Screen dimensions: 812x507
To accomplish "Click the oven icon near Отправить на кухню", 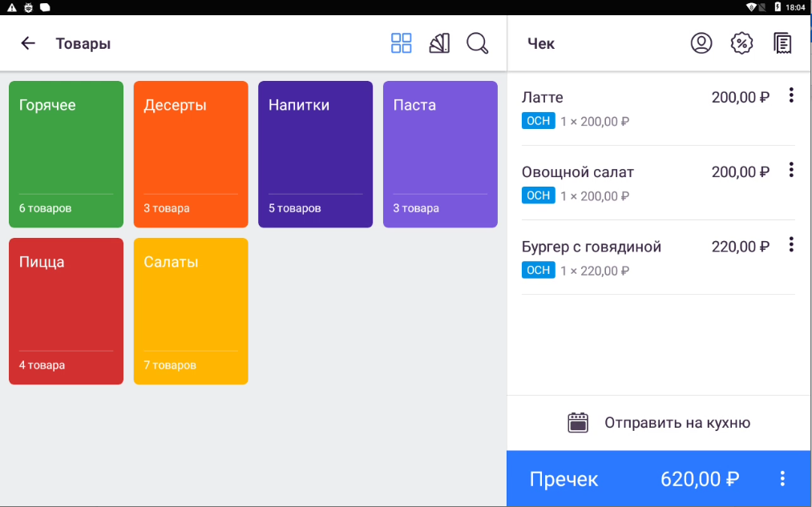I will coord(578,423).
